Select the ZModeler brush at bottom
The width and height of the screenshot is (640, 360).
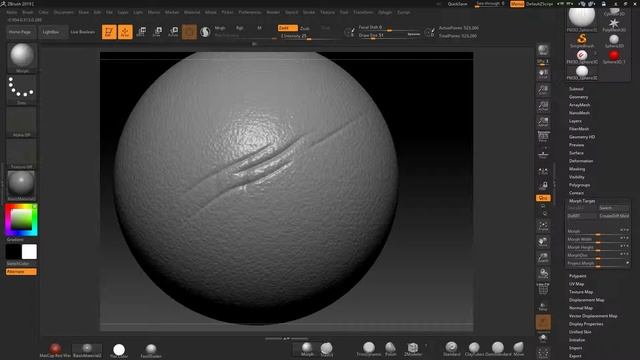pos(413,349)
